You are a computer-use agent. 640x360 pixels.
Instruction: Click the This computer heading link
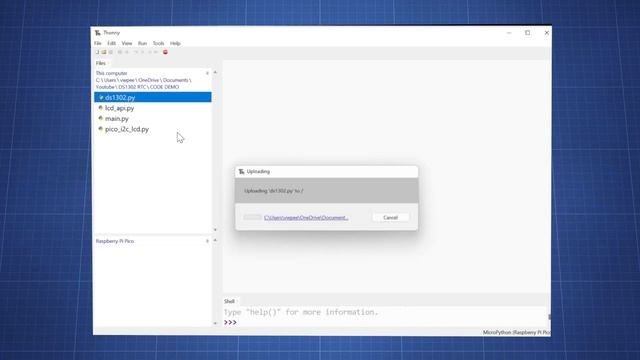point(111,73)
